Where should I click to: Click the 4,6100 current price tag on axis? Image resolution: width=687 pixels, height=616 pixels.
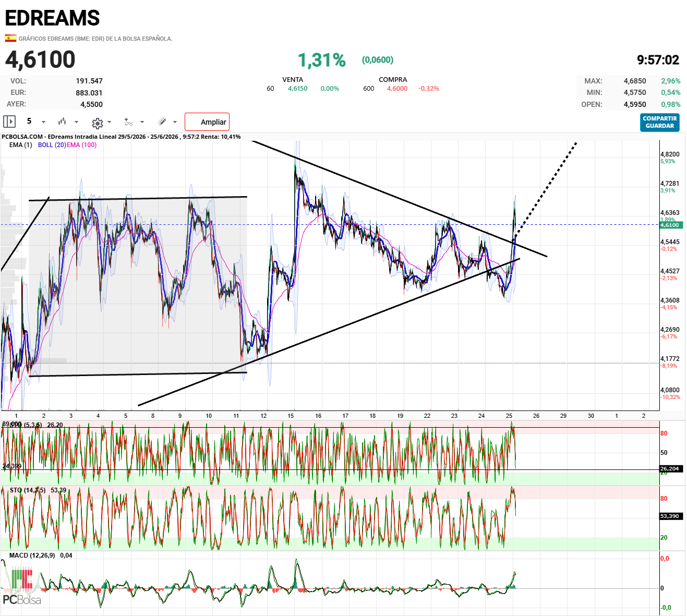670,225
